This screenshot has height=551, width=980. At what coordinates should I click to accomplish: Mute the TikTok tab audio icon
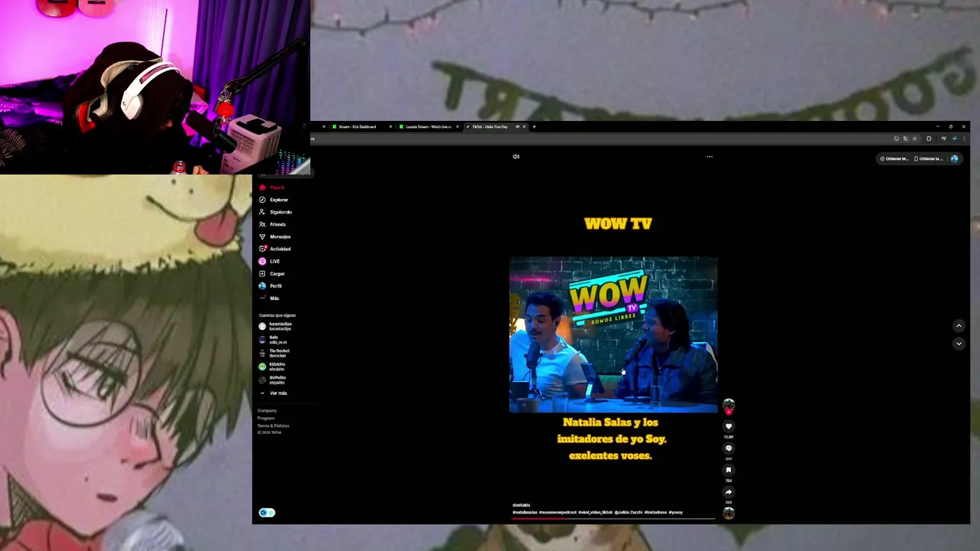[517, 127]
